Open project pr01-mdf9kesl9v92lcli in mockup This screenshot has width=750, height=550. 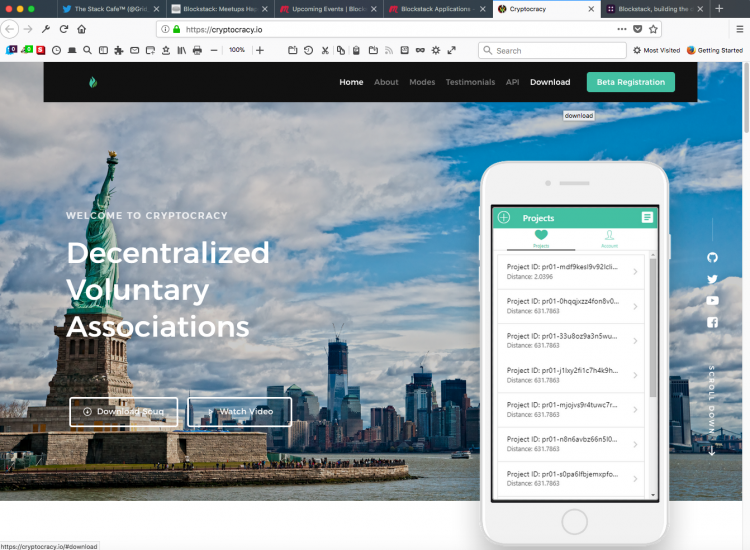(571, 272)
